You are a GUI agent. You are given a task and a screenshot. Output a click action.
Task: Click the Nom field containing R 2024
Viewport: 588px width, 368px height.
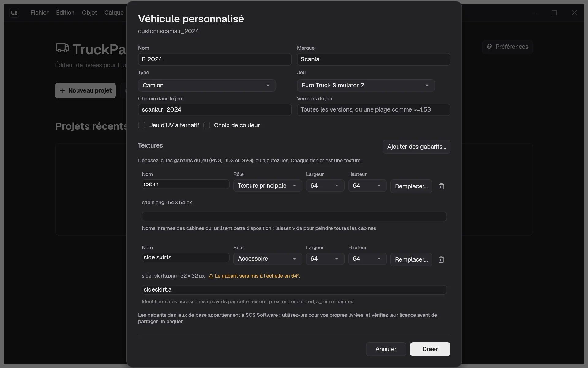click(x=214, y=59)
